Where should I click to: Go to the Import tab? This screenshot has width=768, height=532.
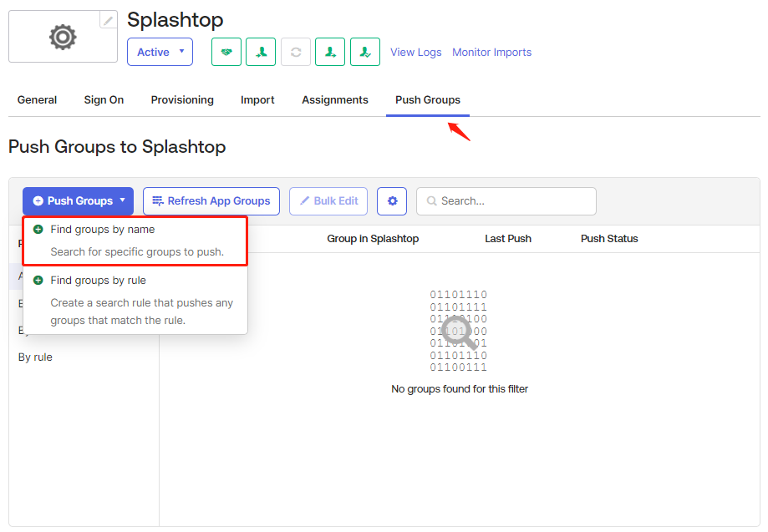pos(257,100)
